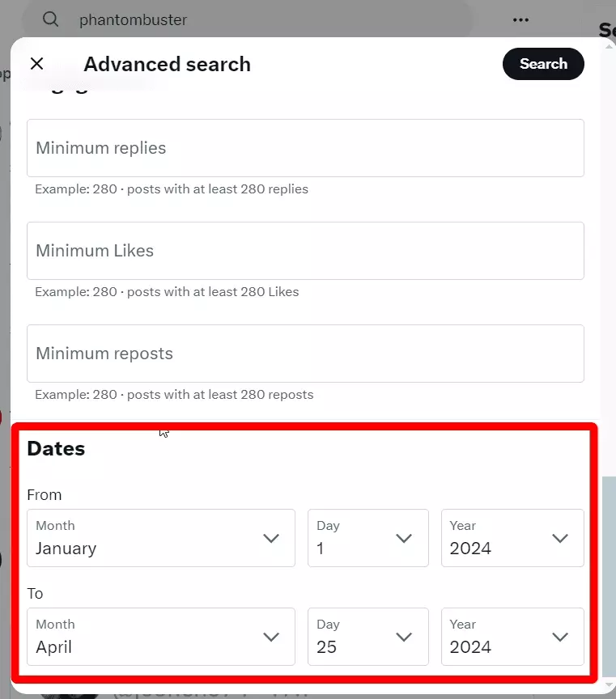The width and height of the screenshot is (616, 699).
Task: Click the chevron in the From Year field
Action: pos(559,539)
